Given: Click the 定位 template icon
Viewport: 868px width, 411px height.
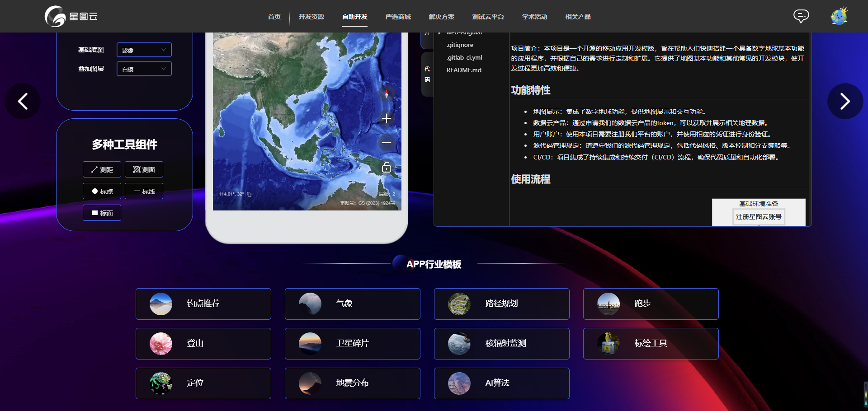Looking at the screenshot, I should pos(161,383).
